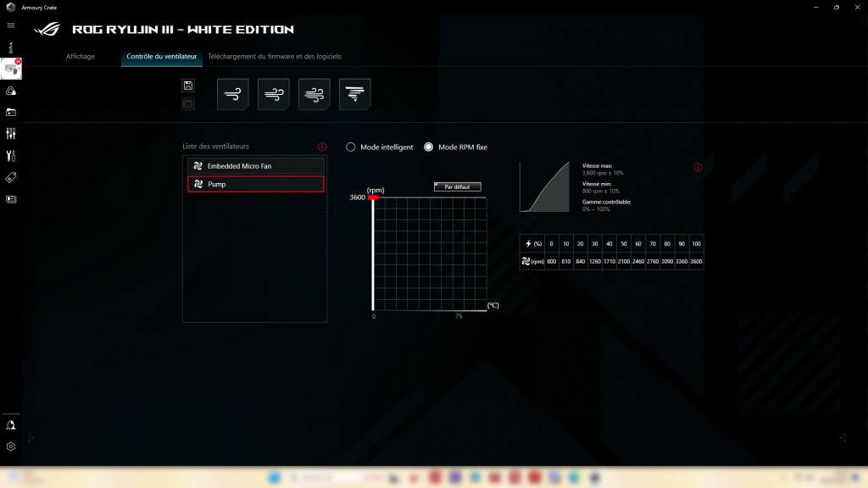Enable Mode intelligent
Screen dimensions: 868x488
click(x=349, y=147)
